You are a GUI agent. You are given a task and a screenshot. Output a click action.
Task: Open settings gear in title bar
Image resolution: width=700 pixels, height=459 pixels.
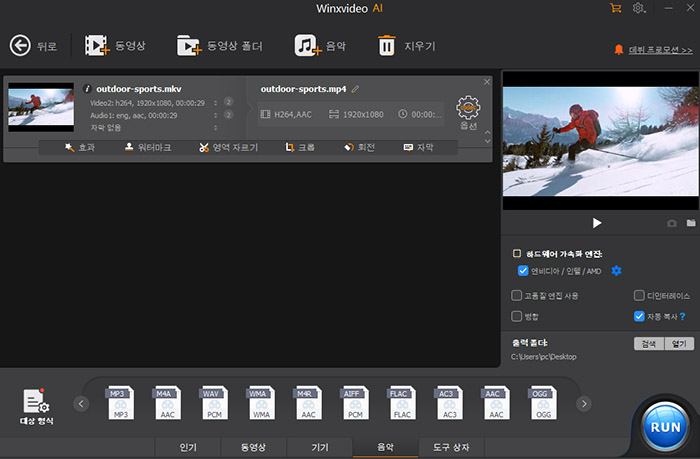(x=638, y=8)
